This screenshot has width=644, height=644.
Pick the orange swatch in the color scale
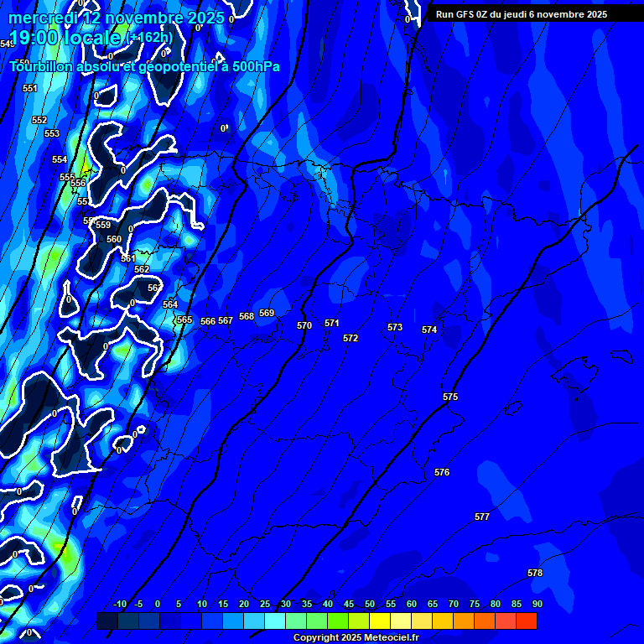click(x=464, y=621)
